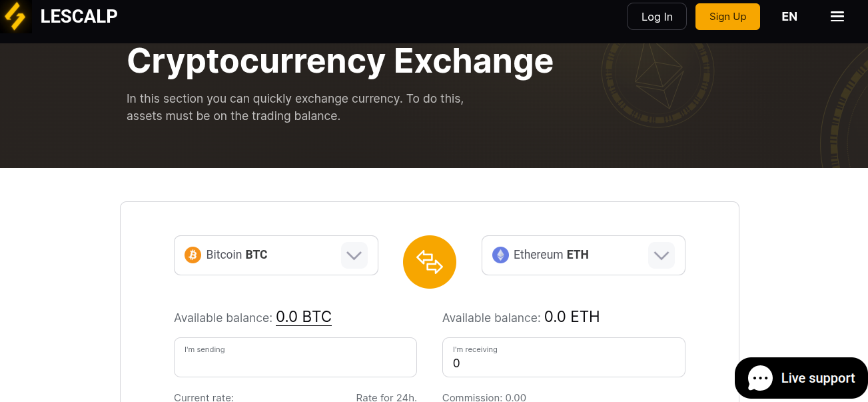Click the 0.0 ETH available balance
This screenshot has width=868, height=402.
click(x=572, y=317)
